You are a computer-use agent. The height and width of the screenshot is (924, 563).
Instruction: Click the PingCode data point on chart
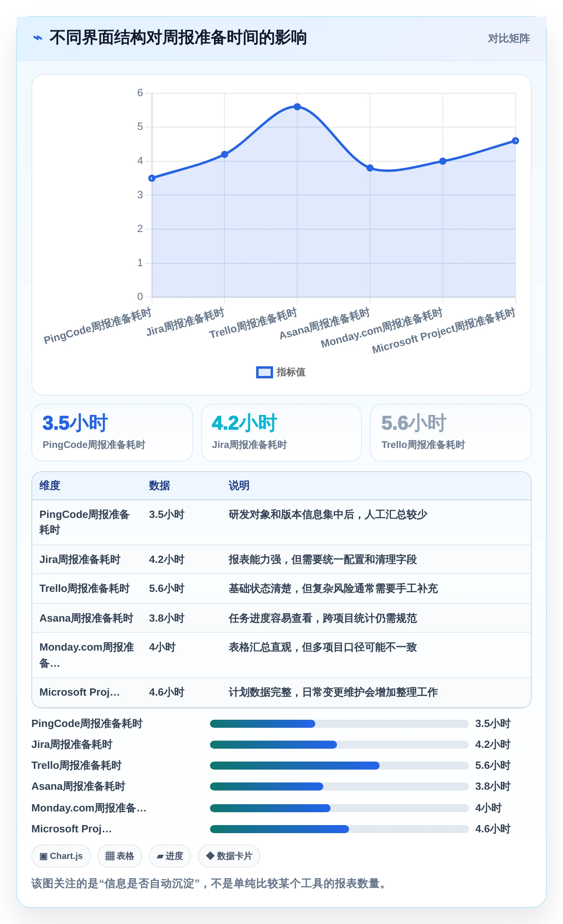[152, 178]
